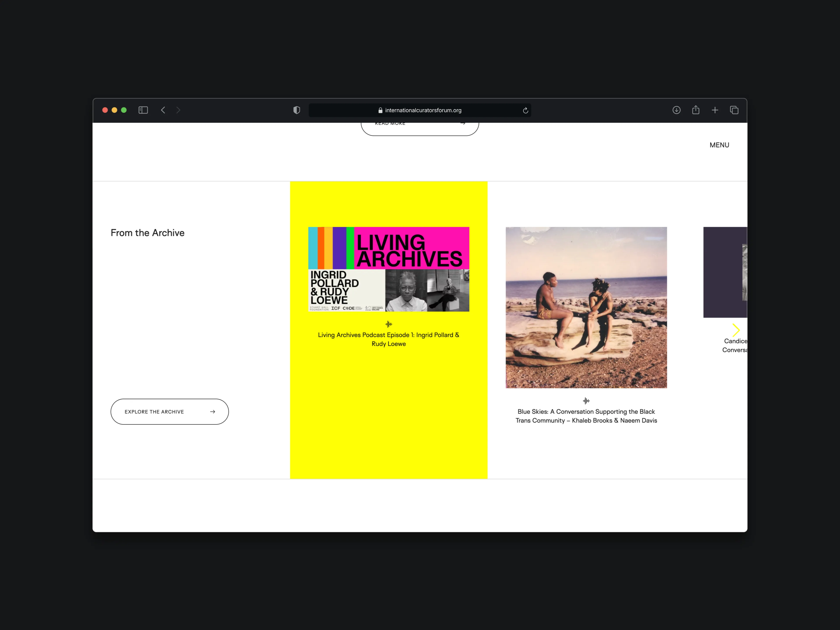Show the tab overview icon
Image resolution: width=840 pixels, height=630 pixels.
coord(734,110)
